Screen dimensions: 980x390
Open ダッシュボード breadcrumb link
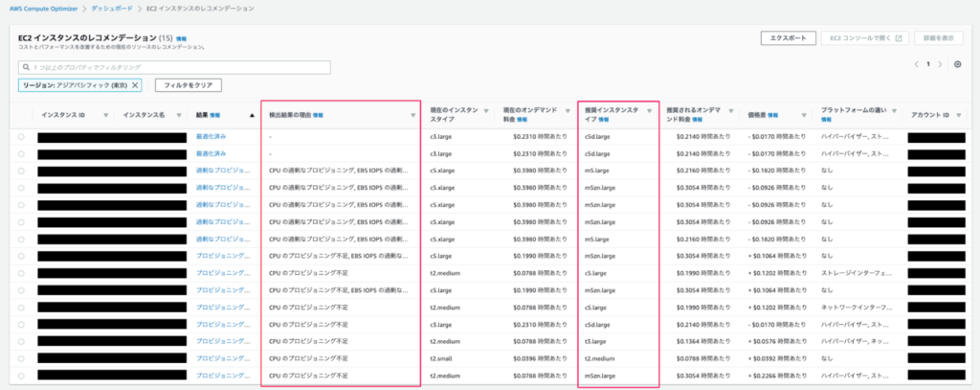[111, 9]
